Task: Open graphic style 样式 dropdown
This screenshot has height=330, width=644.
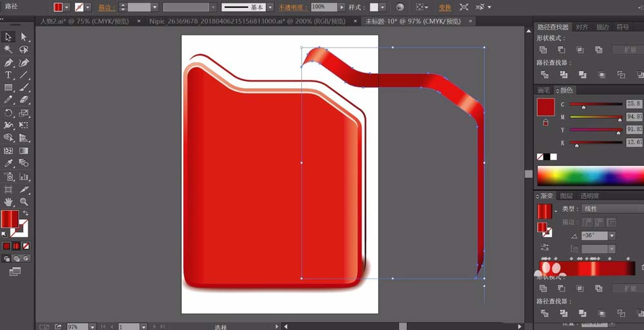Action: coord(383,7)
